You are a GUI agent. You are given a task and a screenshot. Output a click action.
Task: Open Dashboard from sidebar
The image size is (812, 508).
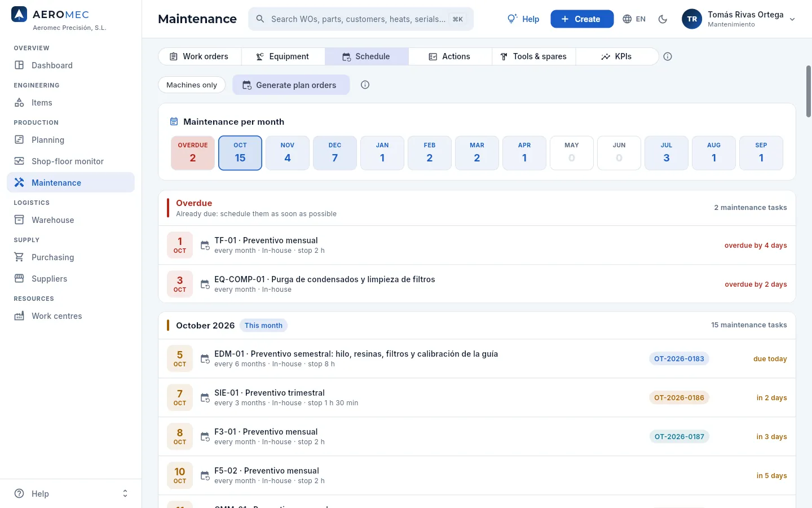(x=70, y=65)
